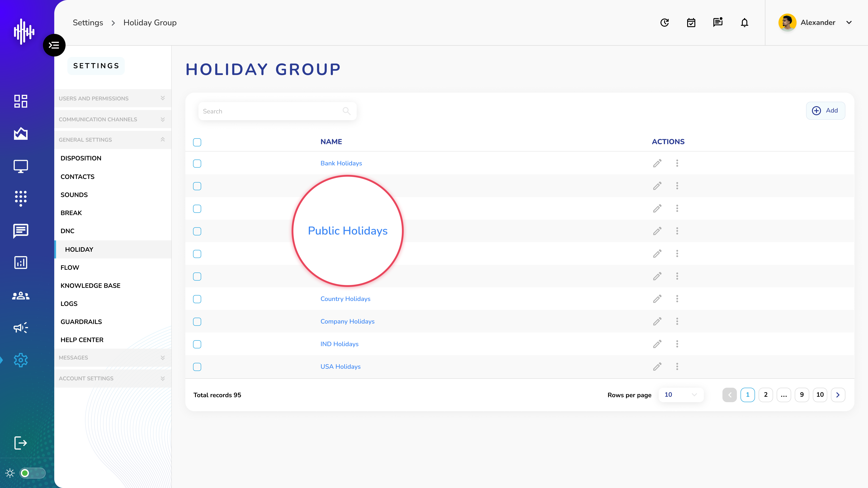The width and height of the screenshot is (868, 488).
Task: Toggle the light/dark theme switch
Action: (32, 473)
